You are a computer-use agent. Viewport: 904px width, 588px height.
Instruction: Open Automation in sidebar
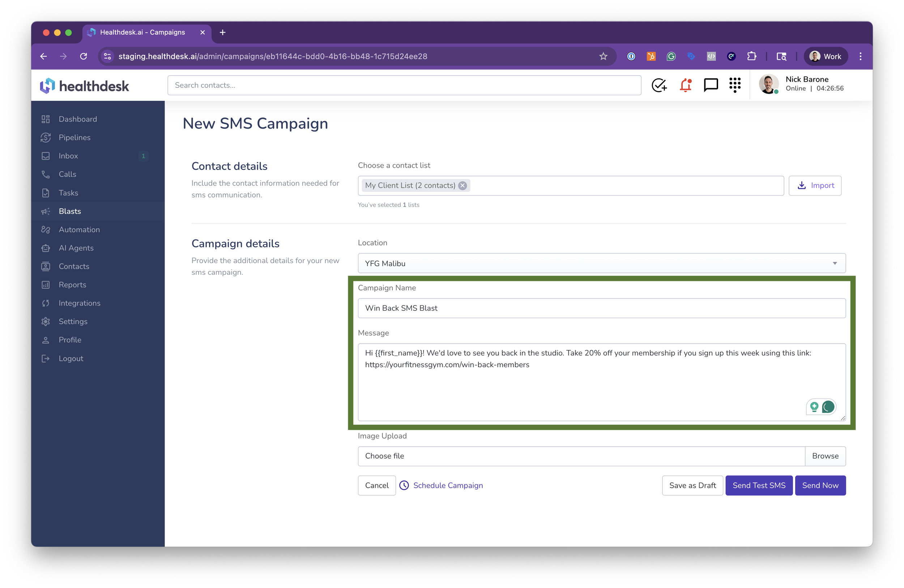[x=79, y=229]
